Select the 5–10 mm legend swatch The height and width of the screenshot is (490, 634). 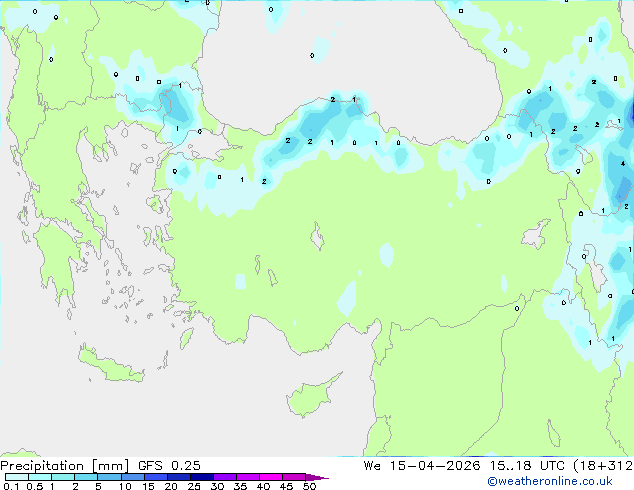click(109, 477)
